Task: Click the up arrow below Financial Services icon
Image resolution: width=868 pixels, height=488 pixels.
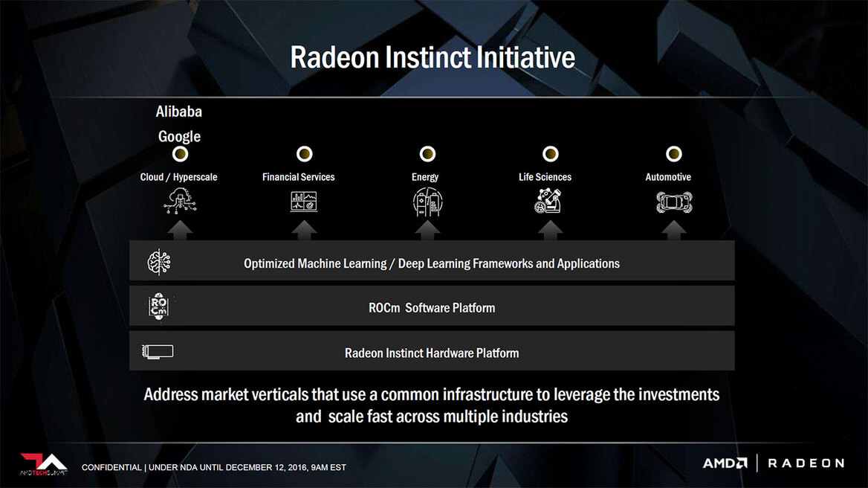Action: pyautogui.click(x=305, y=231)
